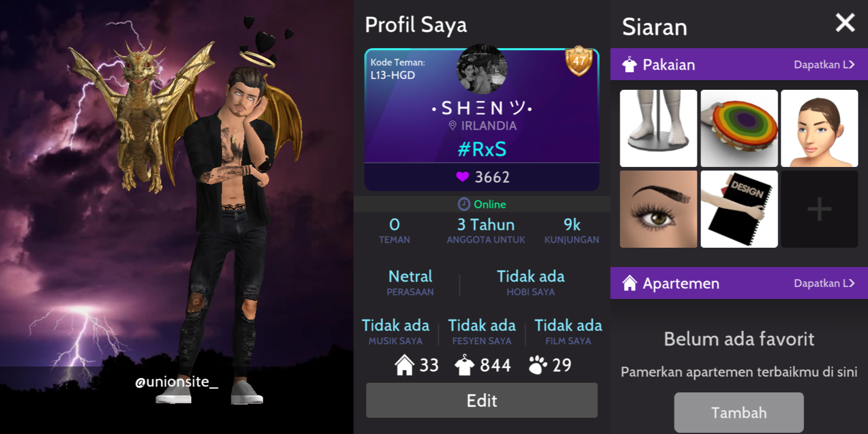Add item using the plus tile
The height and width of the screenshot is (434, 868).
point(820,209)
